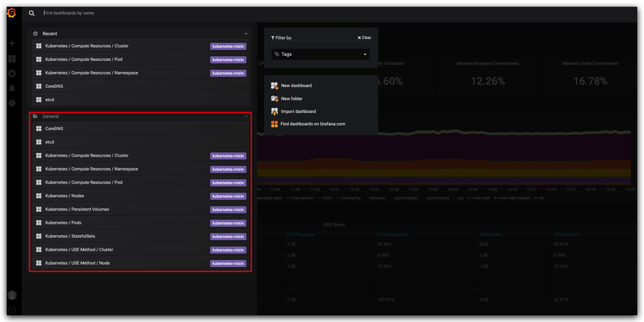The width and height of the screenshot is (644, 322).
Task: Open CoreDNS in General folder
Action: [x=141, y=129]
